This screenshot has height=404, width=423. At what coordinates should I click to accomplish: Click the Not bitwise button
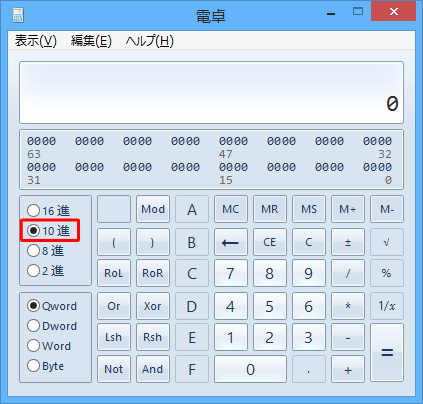114,369
